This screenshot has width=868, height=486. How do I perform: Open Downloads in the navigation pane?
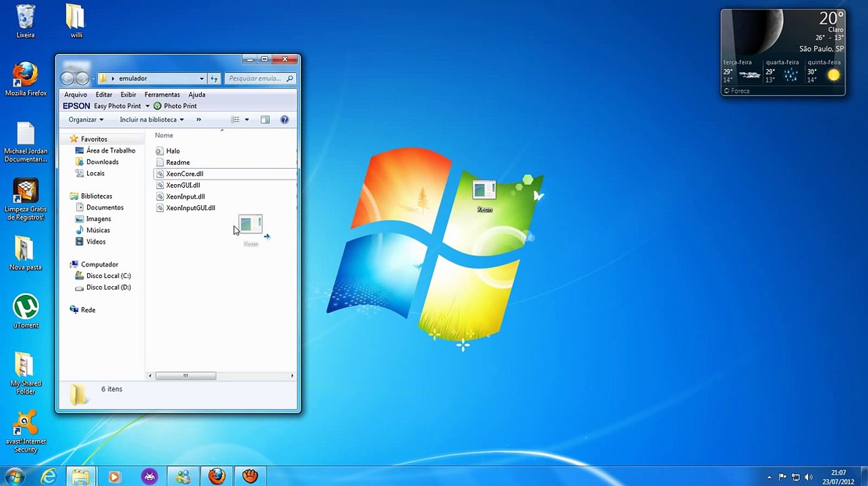pyautogui.click(x=102, y=162)
